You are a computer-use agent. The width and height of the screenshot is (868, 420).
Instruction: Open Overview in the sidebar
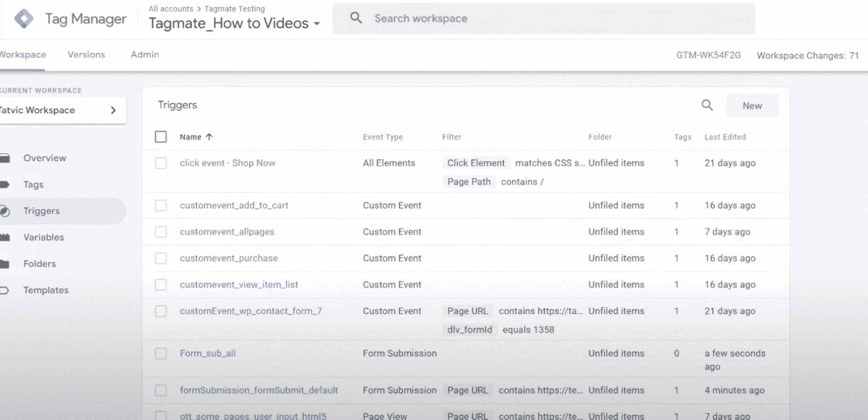click(45, 158)
